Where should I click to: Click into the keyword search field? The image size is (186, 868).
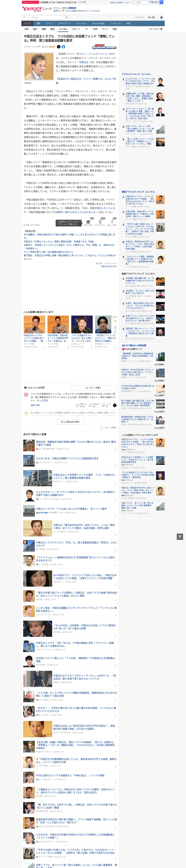click(x=44, y=17)
